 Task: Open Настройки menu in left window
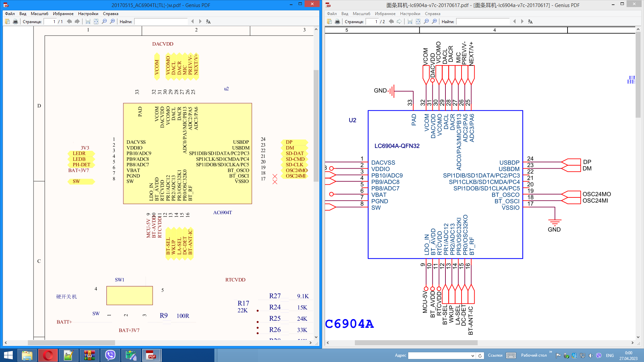88,14
